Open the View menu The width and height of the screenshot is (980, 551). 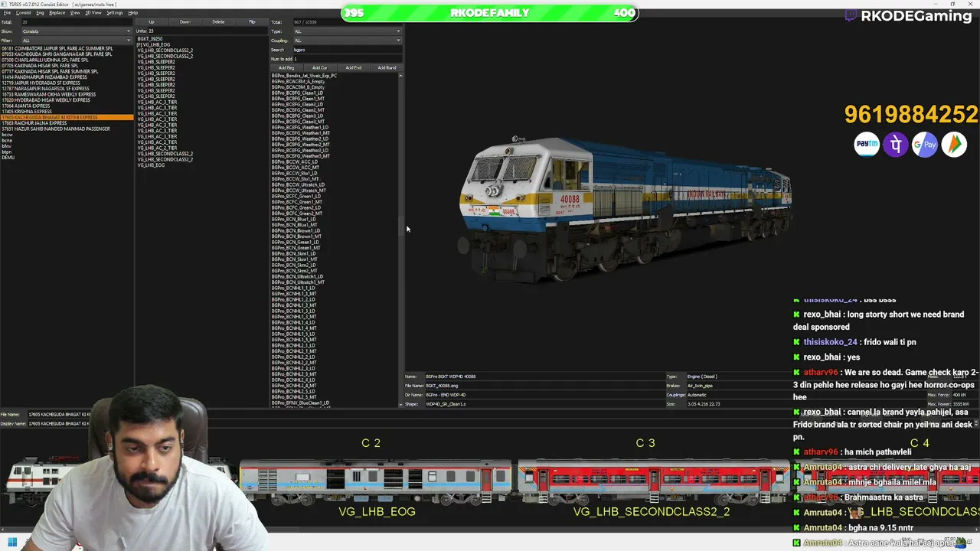coord(75,13)
